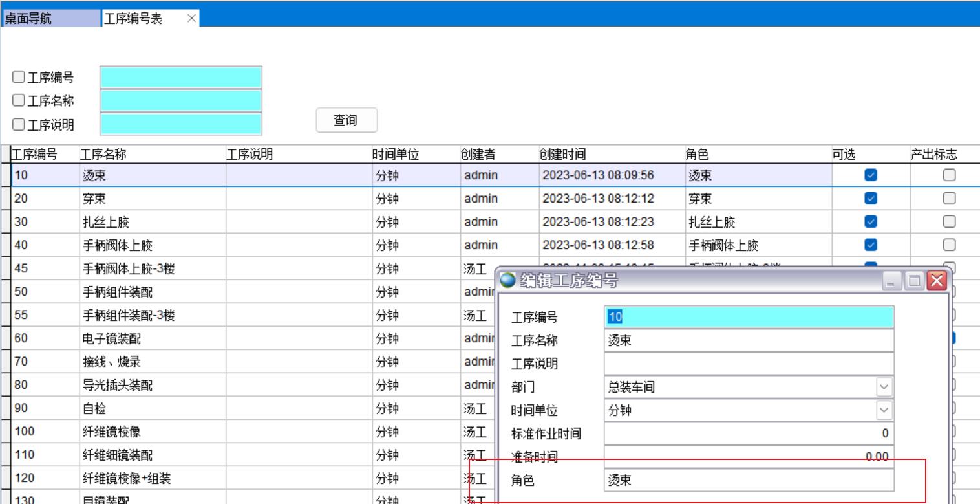The width and height of the screenshot is (980, 504).
Task: Open the 时间单位 dropdown in the dialog
Action: [884, 411]
